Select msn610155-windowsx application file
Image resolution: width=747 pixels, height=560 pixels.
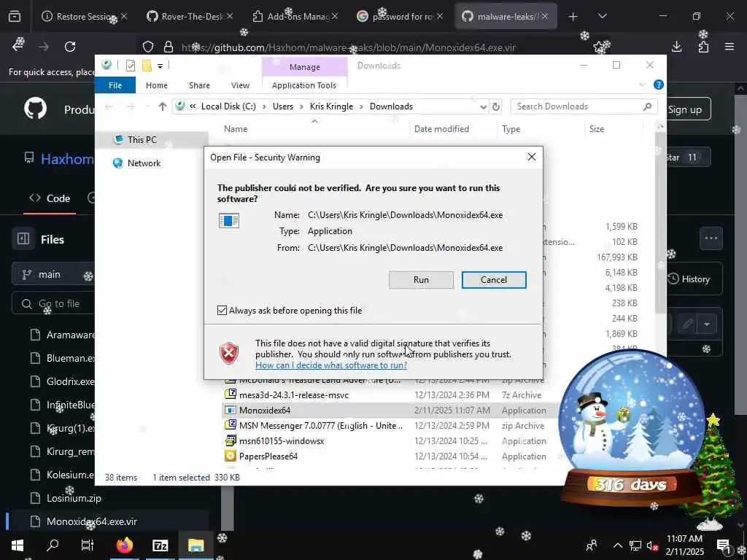(282, 441)
